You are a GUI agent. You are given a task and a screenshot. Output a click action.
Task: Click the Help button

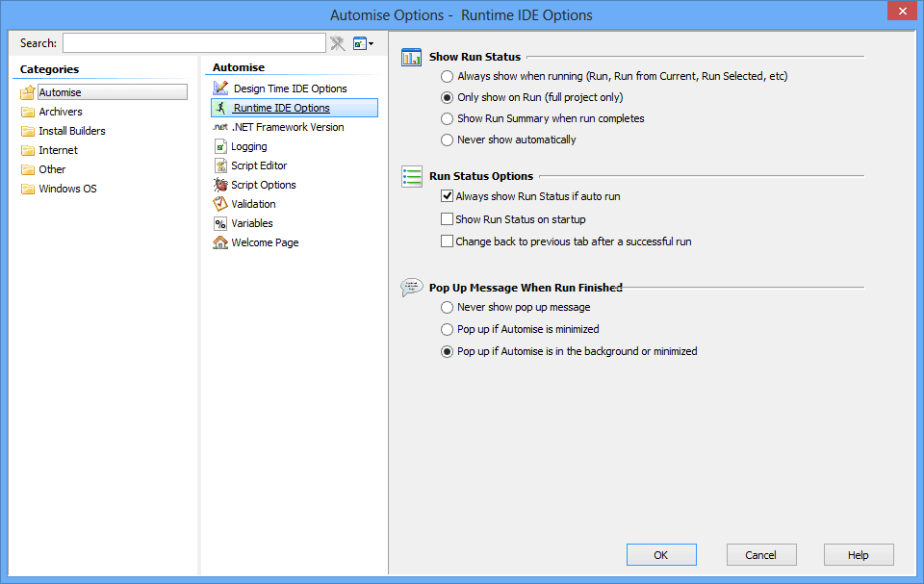[859, 554]
